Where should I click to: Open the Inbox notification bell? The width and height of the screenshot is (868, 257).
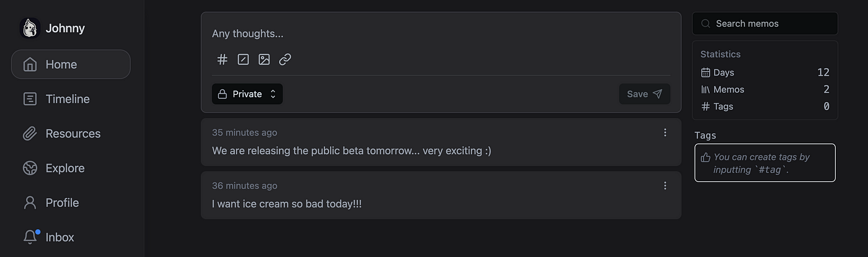tap(30, 237)
